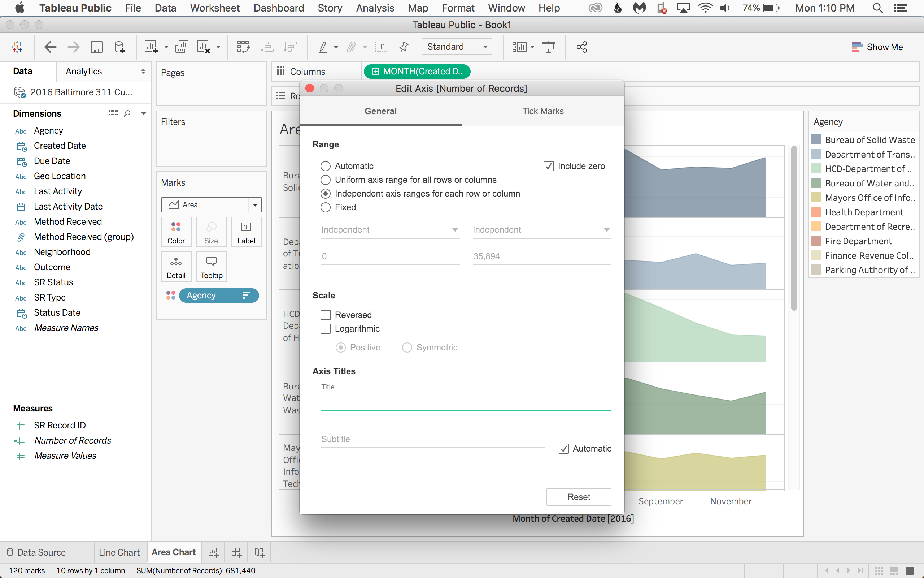
Task: Click the Fire Department color swatch
Action: click(816, 241)
